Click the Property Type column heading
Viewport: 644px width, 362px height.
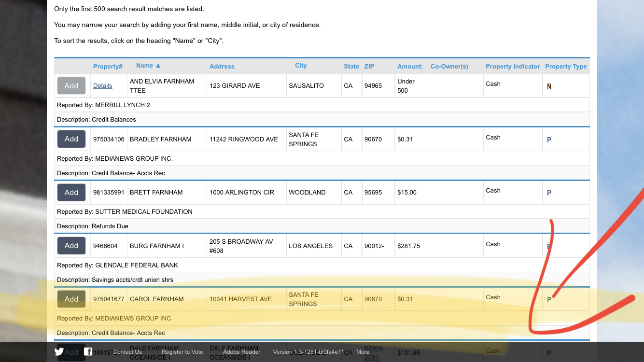(x=566, y=67)
